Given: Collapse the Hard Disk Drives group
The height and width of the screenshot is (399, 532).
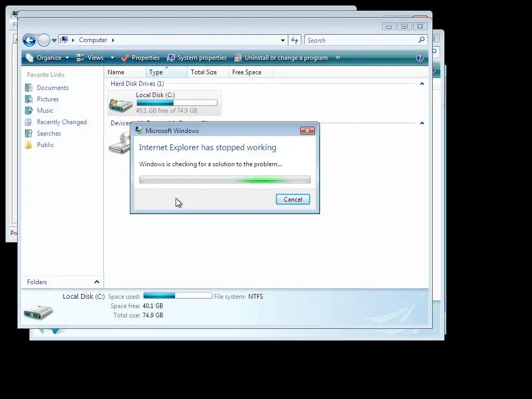Looking at the screenshot, I should click(x=422, y=84).
